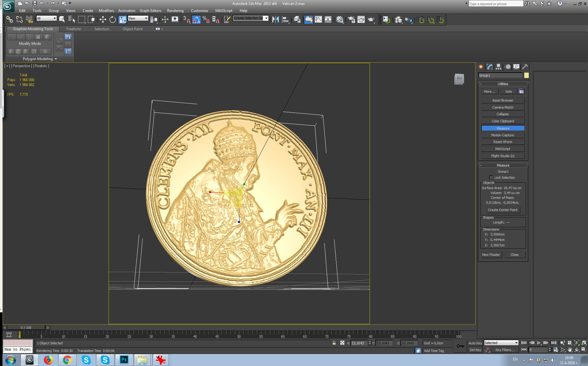This screenshot has height=366, width=588.
Task: Click the Play Animation button
Action: click(x=539, y=343)
